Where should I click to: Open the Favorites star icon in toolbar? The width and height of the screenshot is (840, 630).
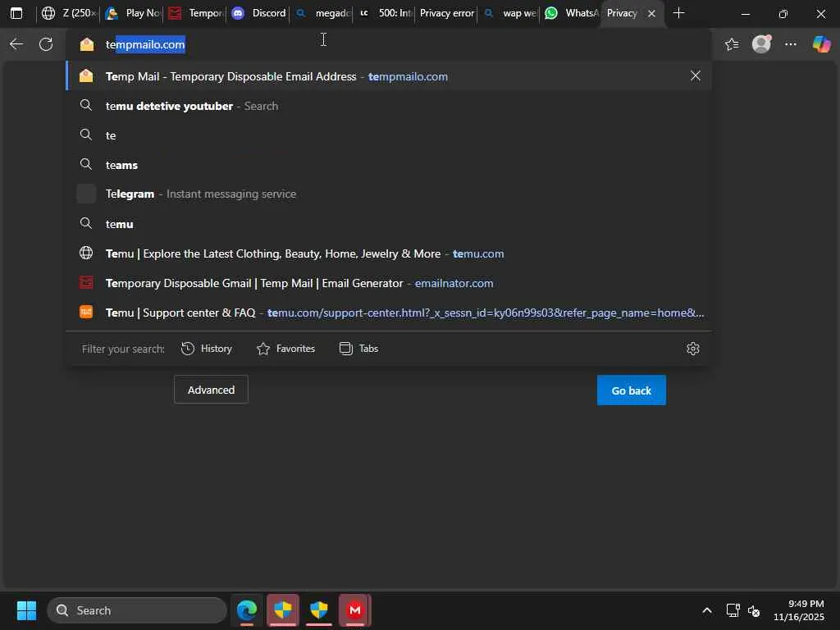click(x=732, y=44)
